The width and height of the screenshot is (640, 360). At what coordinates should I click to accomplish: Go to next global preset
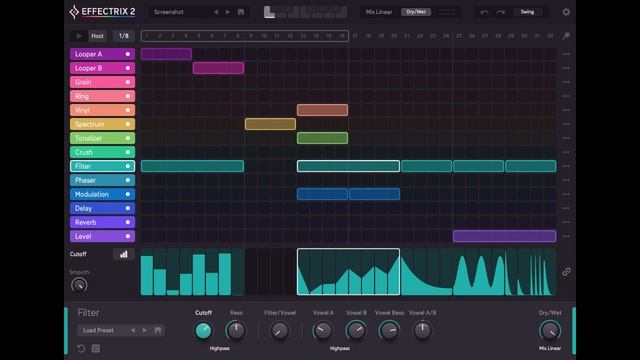[x=228, y=12]
